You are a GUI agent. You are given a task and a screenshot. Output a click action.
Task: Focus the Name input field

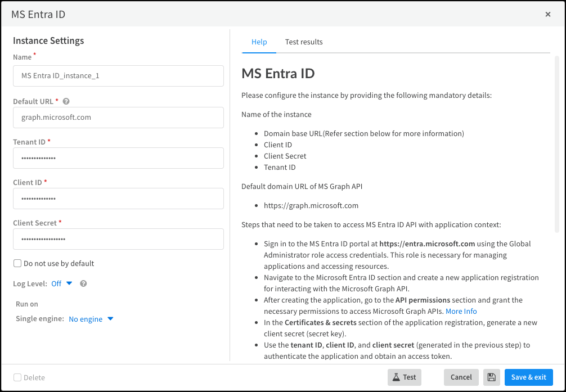click(x=118, y=76)
